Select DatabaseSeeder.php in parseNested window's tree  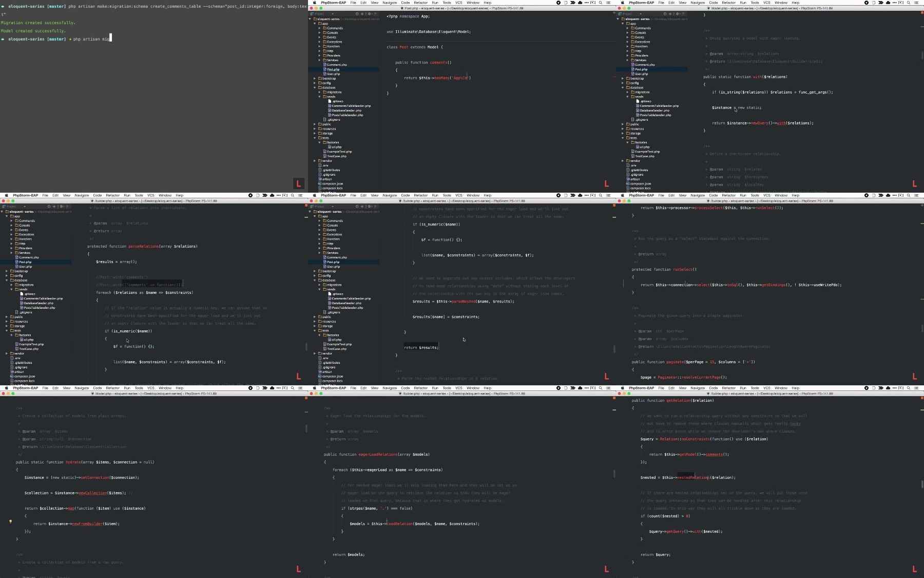pyautogui.click(x=346, y=303)
